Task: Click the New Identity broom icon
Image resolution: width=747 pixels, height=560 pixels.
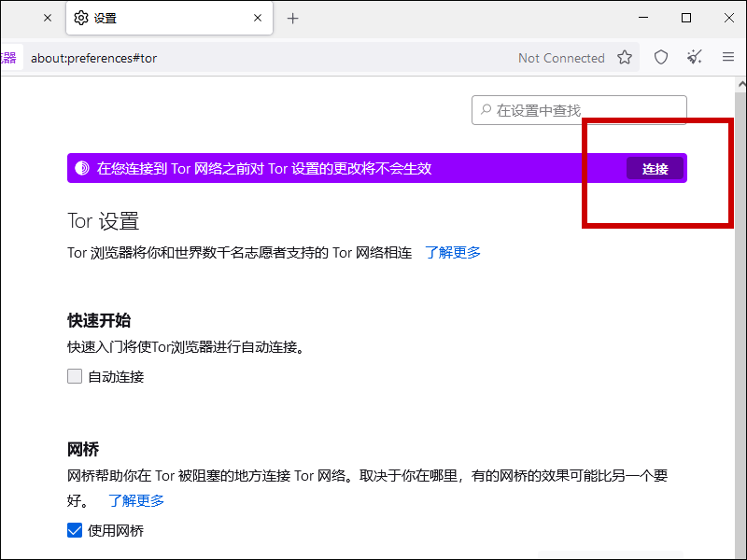Action: pos(695,58)
